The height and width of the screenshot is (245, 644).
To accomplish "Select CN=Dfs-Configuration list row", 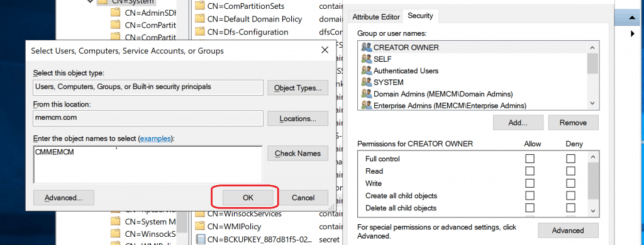I will [x=247, y=31].
